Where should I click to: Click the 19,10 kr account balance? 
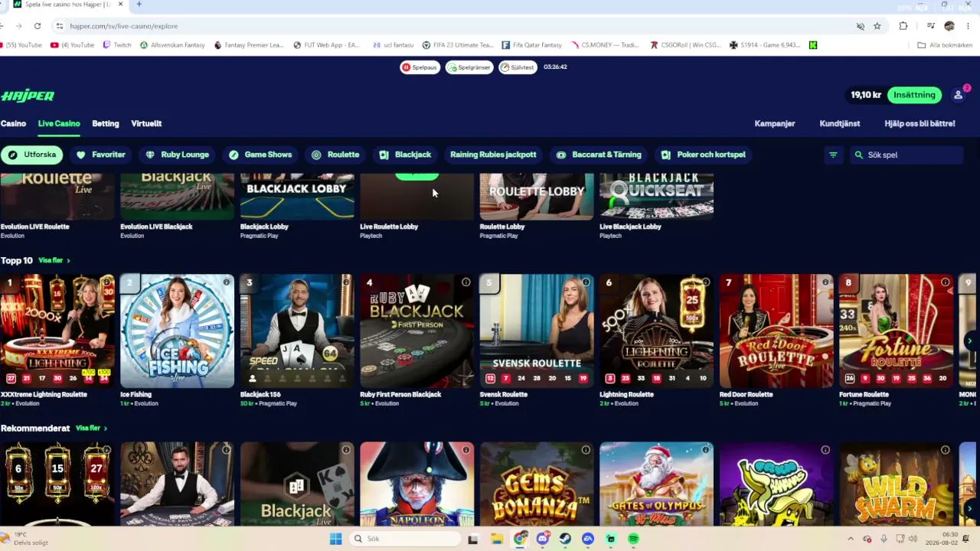866,95
